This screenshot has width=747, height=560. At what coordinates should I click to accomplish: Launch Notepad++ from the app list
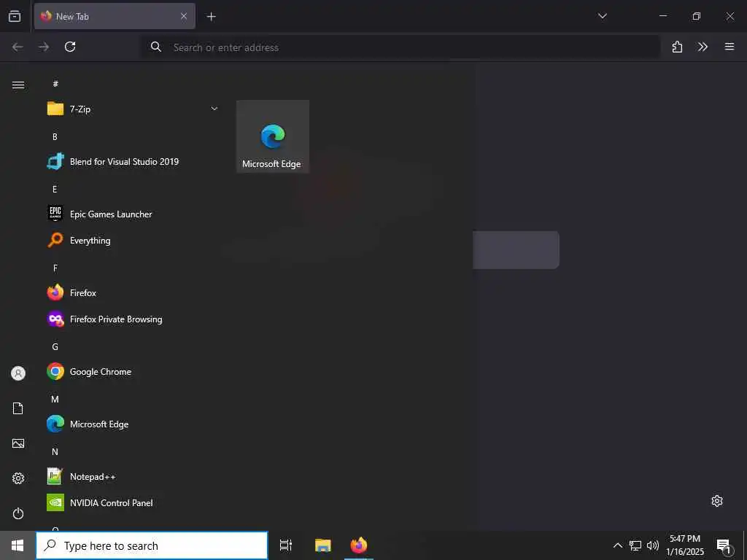[x=133, y=476]
